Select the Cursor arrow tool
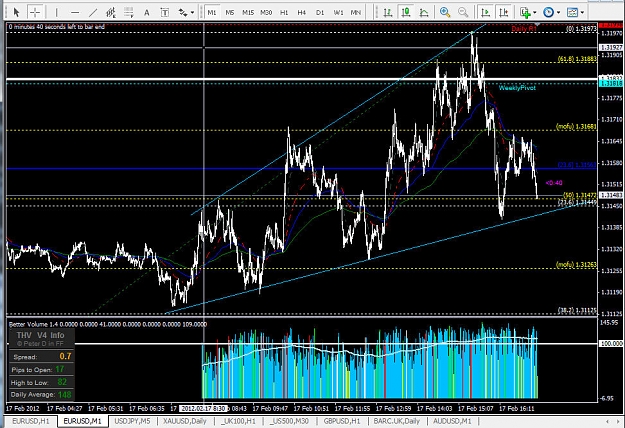 tap(16, 12)
